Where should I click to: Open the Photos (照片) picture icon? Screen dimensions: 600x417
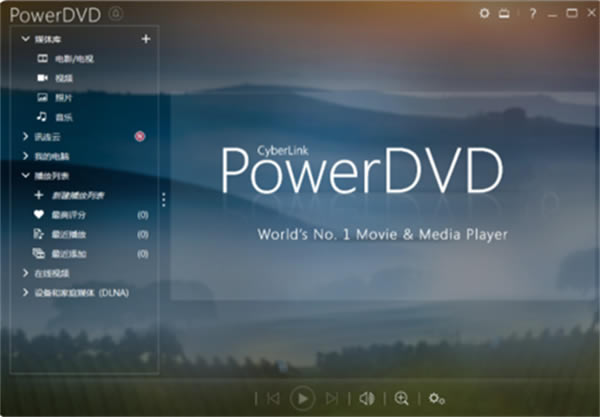(42, 97)
